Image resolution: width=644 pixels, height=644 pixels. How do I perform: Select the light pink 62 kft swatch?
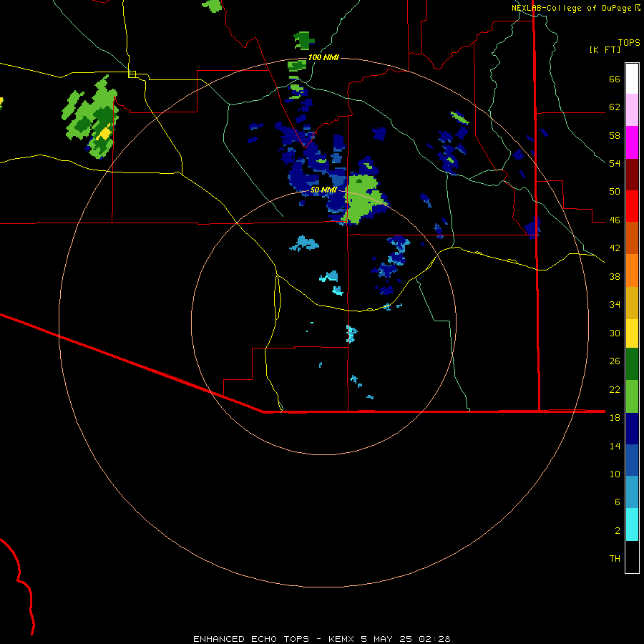click(x=632, y=110)
